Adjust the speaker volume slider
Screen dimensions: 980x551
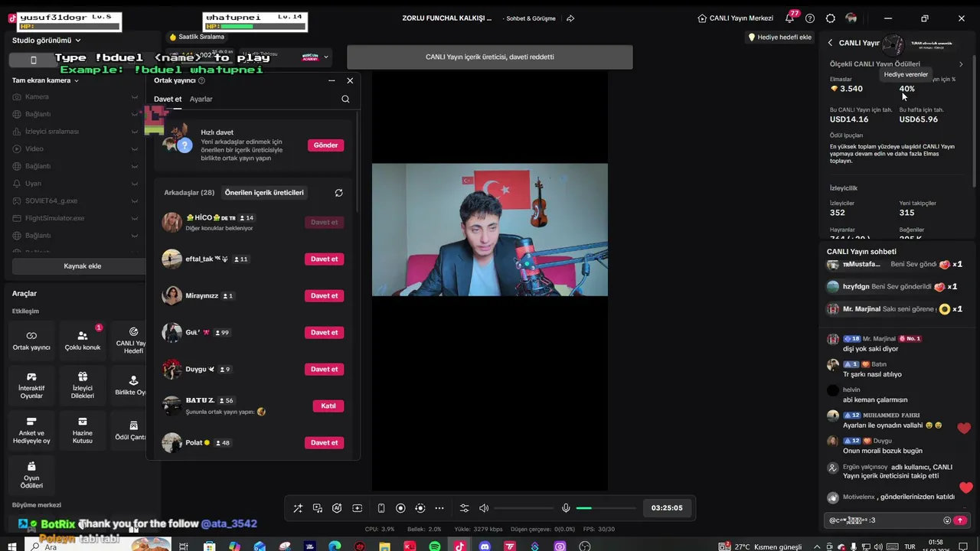point(523,508)
